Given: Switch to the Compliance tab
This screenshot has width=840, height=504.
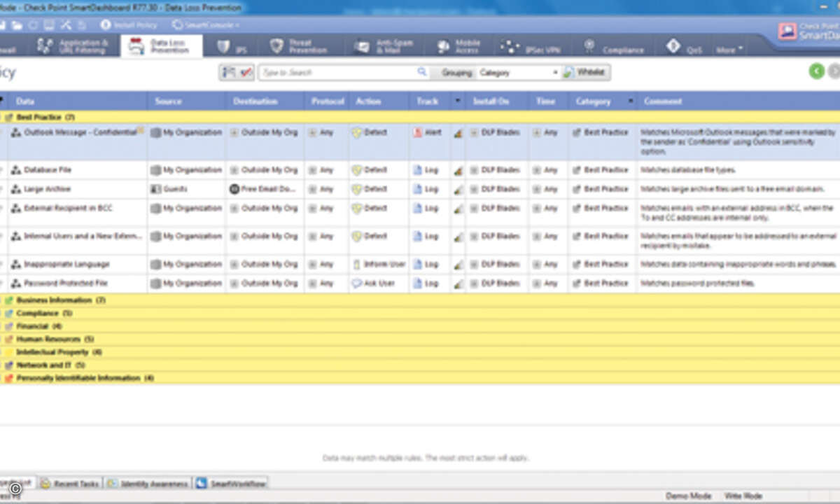Looking at the screenshot, I should (614, 48).
